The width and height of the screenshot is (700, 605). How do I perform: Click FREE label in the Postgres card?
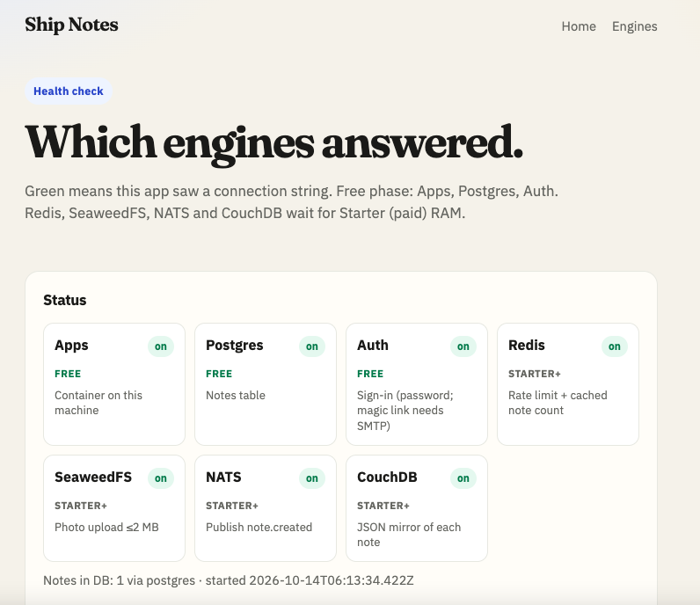pyautogui.click(x=219, y=374)
